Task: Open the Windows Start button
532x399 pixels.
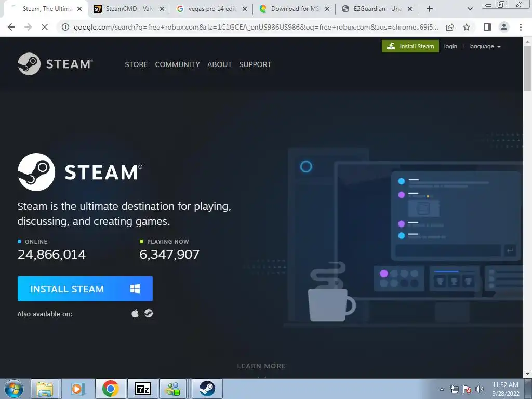Action: (14, 389)
